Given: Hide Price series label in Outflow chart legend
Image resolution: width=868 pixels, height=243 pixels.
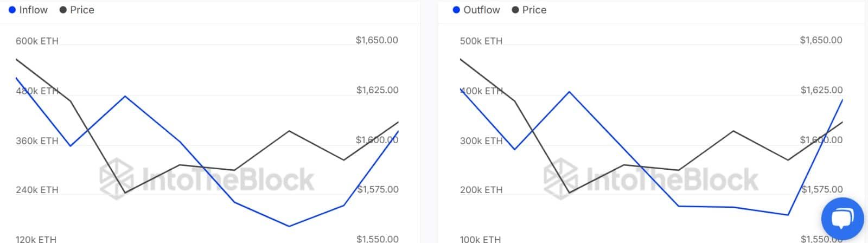Looking at the screenshot, I should pyautogui.click(x=534, y=10).
